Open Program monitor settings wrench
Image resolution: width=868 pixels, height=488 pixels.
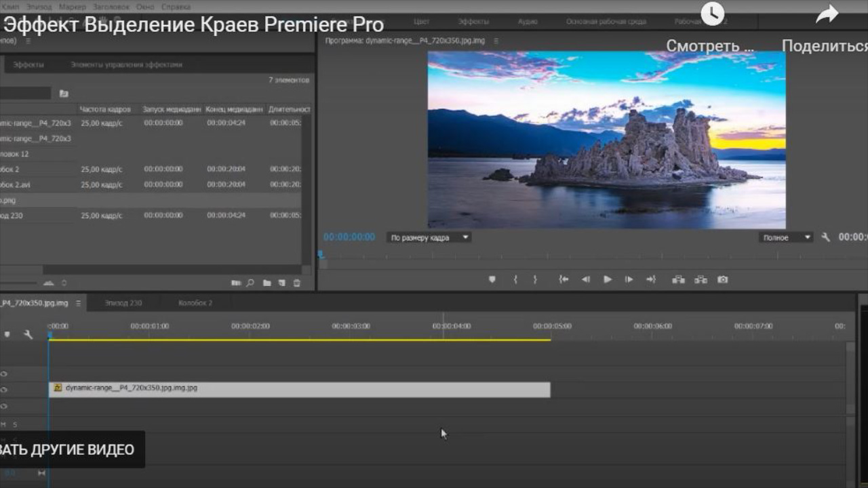tap(825, 237)
